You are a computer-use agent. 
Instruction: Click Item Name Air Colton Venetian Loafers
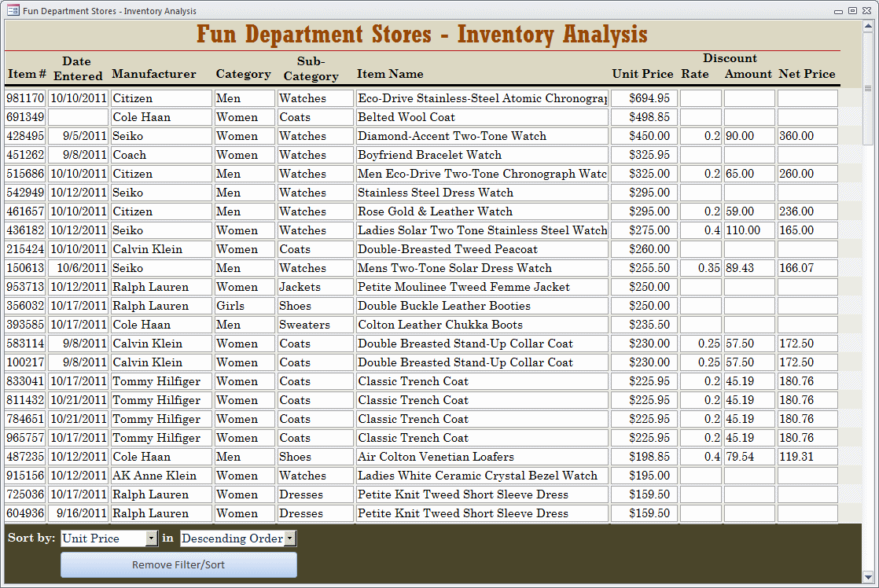[x=482, y=457]
